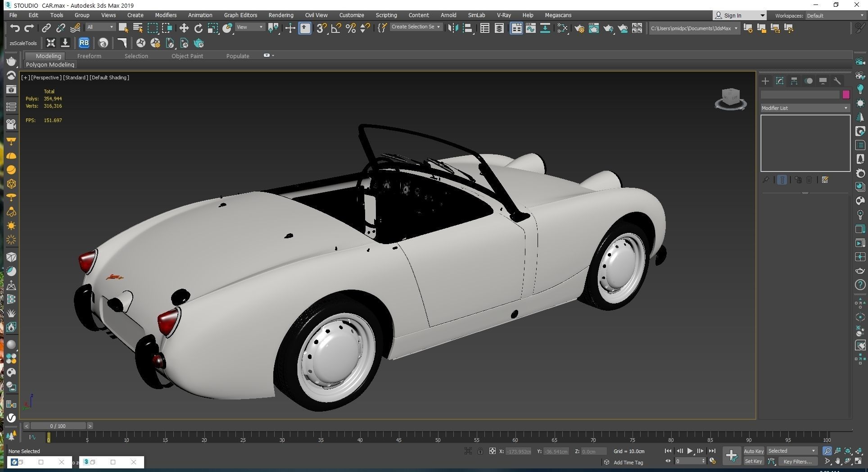
Task: Activate Select and Scale tool
Action: [x=213, y=28]
